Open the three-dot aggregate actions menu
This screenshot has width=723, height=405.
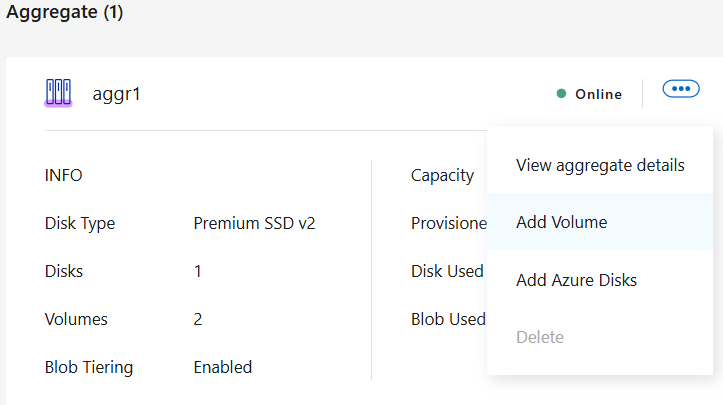681,89
